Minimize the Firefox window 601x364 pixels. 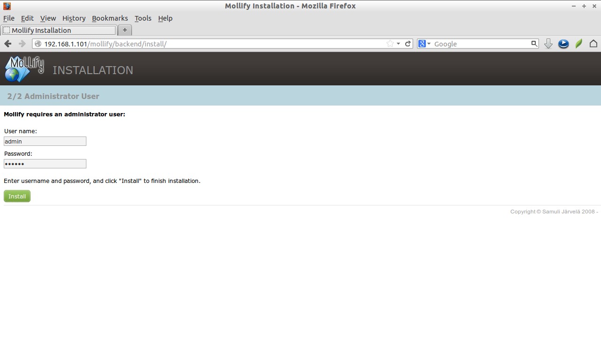(574, 6)
